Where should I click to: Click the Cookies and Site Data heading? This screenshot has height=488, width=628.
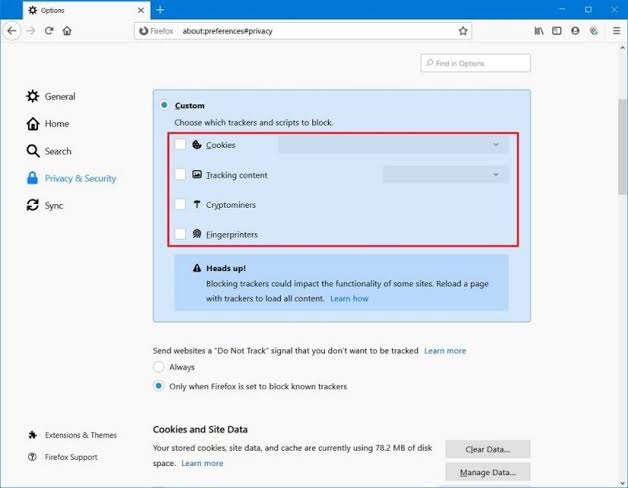tap(200, 429)
